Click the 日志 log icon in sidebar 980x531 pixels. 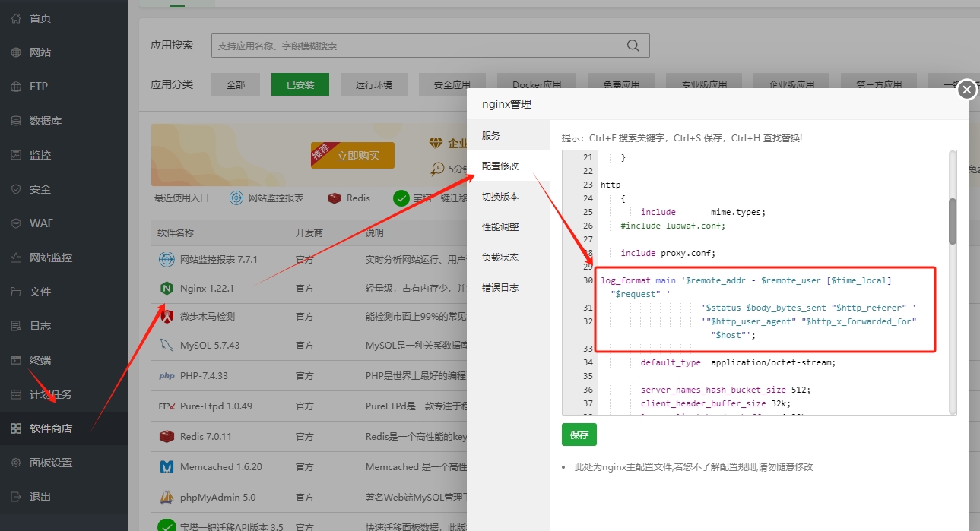(x=16, y=326)
